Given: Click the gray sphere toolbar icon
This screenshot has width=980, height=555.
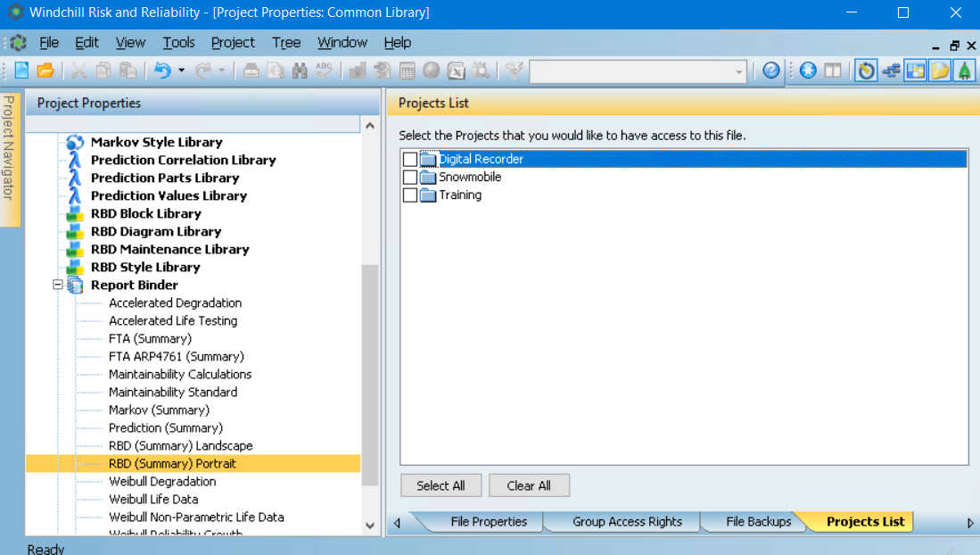Looking at the screenshot, I should tap(432, 70).
